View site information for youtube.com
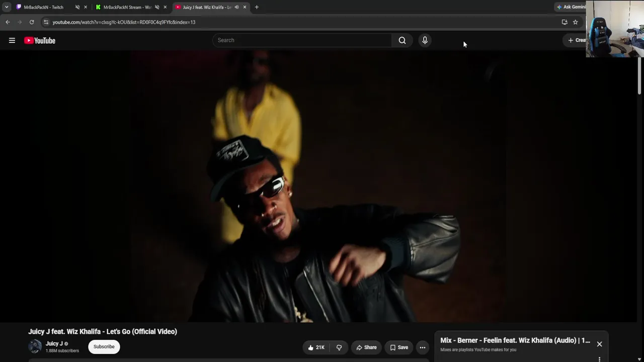644x362 pixels. pos(46,22)
